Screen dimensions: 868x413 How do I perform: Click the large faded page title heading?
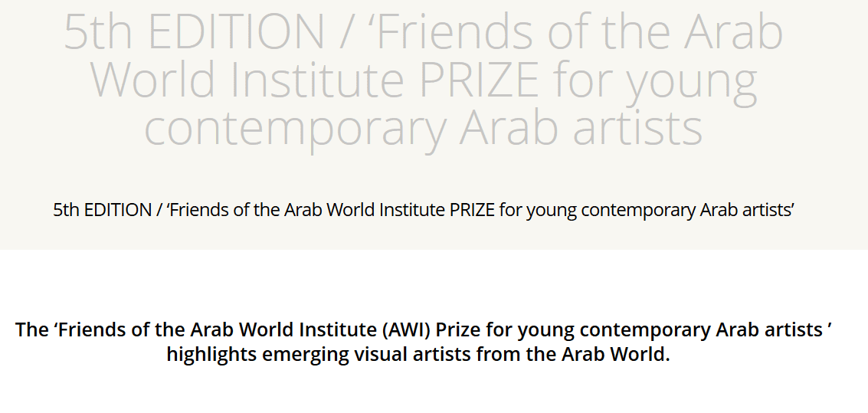[423, 79]
